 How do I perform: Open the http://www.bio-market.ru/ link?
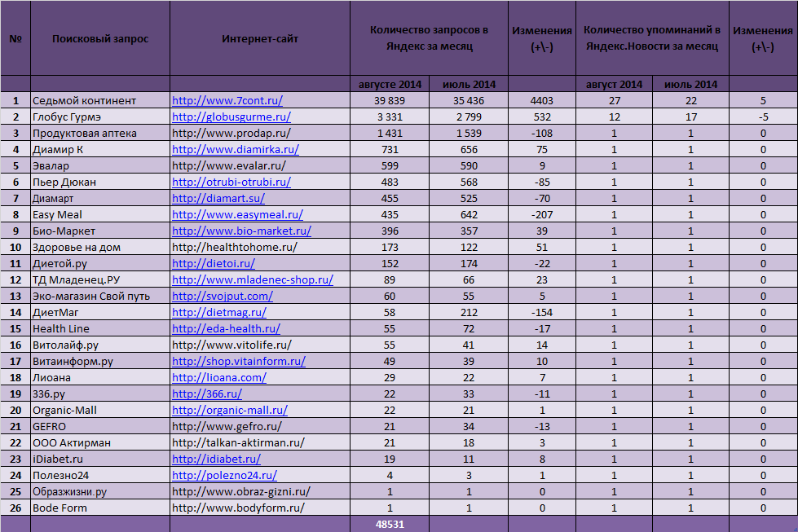click(241, 231)
